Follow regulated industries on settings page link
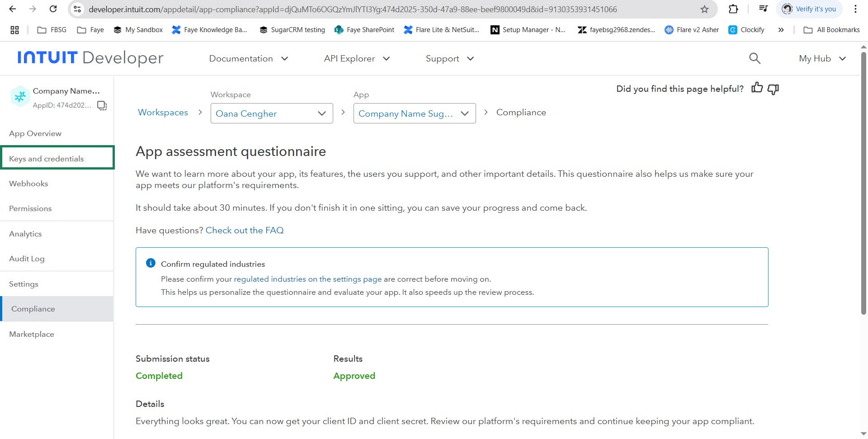The image size is (868, 439). 307,279
